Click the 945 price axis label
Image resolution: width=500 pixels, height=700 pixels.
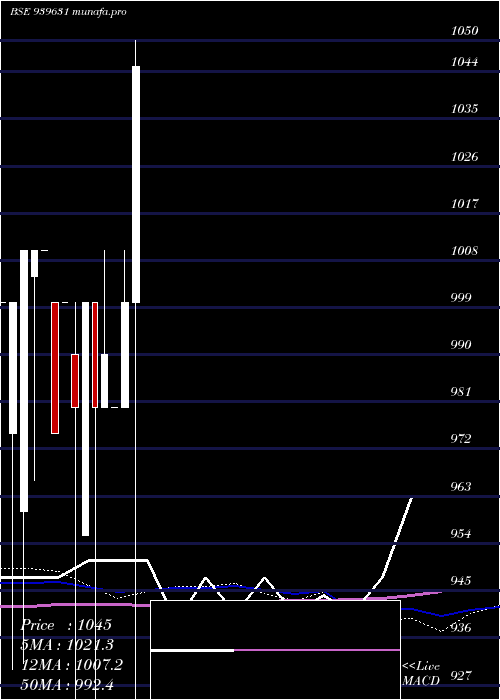tap(461, 581)
